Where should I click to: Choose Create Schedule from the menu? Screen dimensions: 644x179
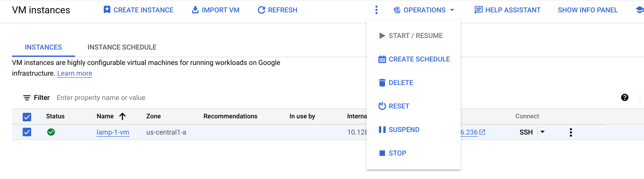(x=414, y=59)
